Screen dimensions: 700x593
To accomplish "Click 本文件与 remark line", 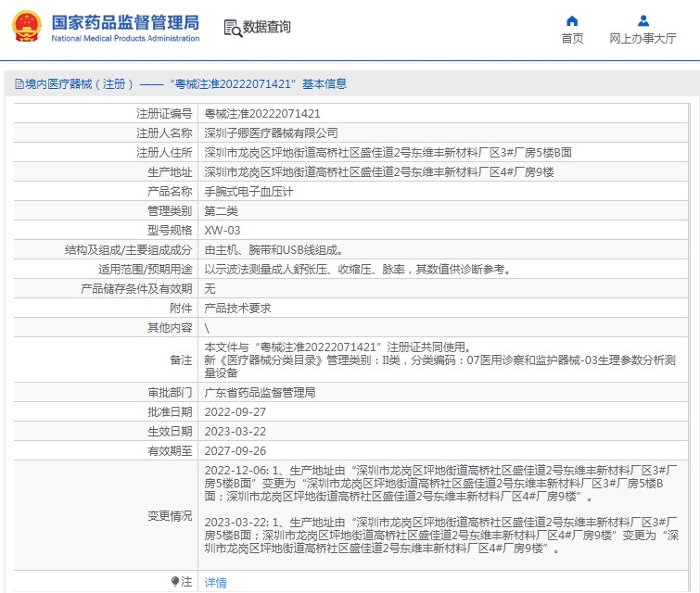I will click(337, 347).
